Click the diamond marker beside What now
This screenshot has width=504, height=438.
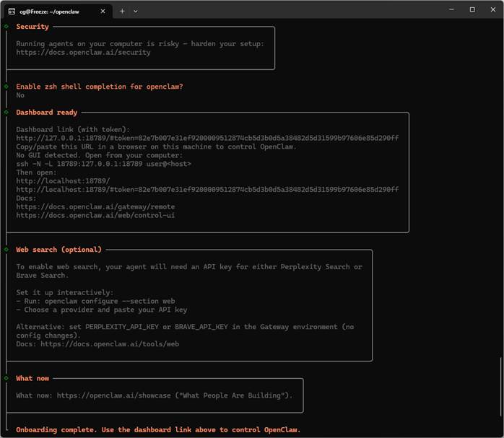click(6, 378)
